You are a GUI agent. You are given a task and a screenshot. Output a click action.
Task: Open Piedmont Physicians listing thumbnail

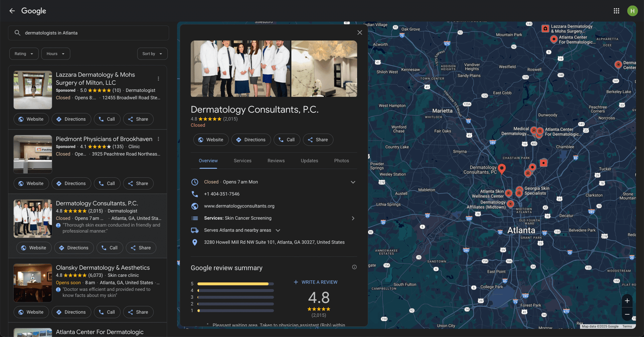tap(33, 154)
